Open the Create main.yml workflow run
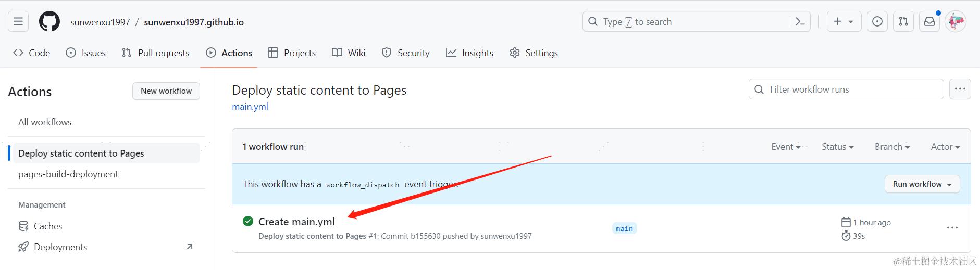 (x=296, y=222)
